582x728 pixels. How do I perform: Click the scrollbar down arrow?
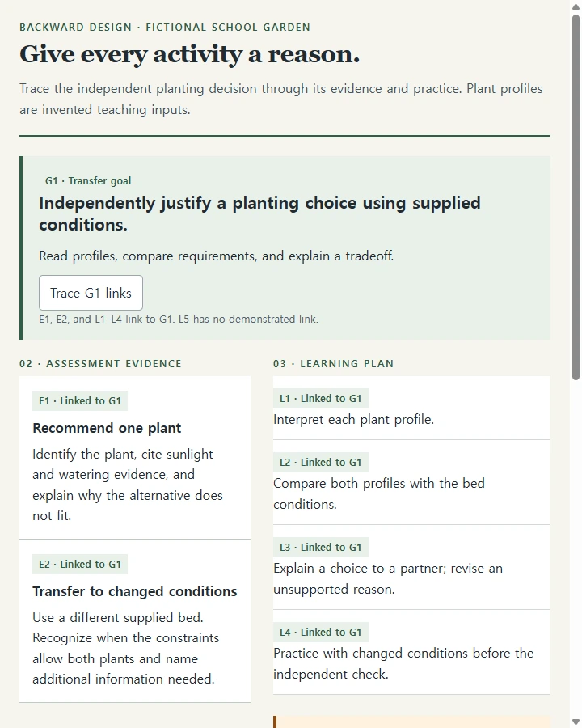click(x=576, y=722)
